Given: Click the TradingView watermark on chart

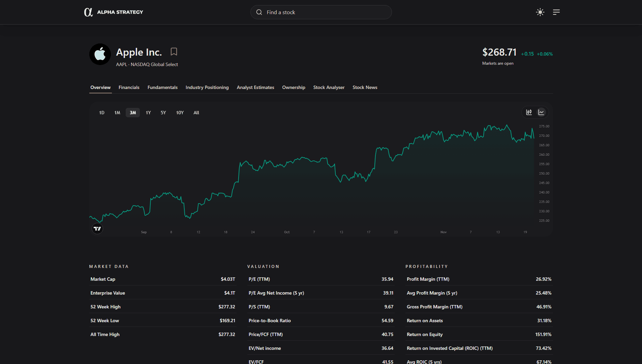Looking at the screenshot, I should click(x=97, y=228).
